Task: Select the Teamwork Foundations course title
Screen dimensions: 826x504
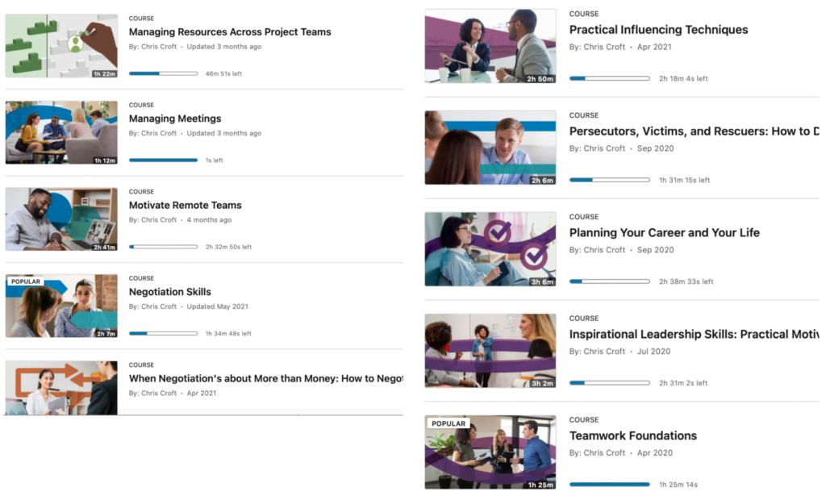Action: (x=633, y=435)
